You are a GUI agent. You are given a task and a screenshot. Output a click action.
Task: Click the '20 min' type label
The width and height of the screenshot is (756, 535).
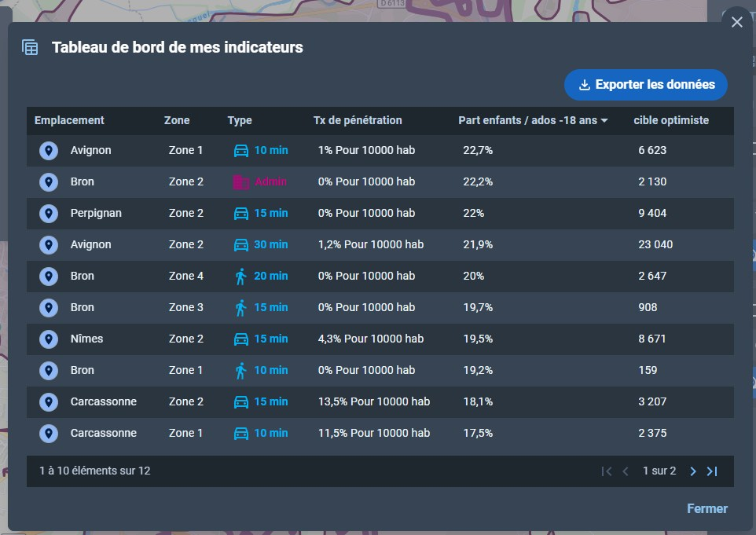(271, 277)
